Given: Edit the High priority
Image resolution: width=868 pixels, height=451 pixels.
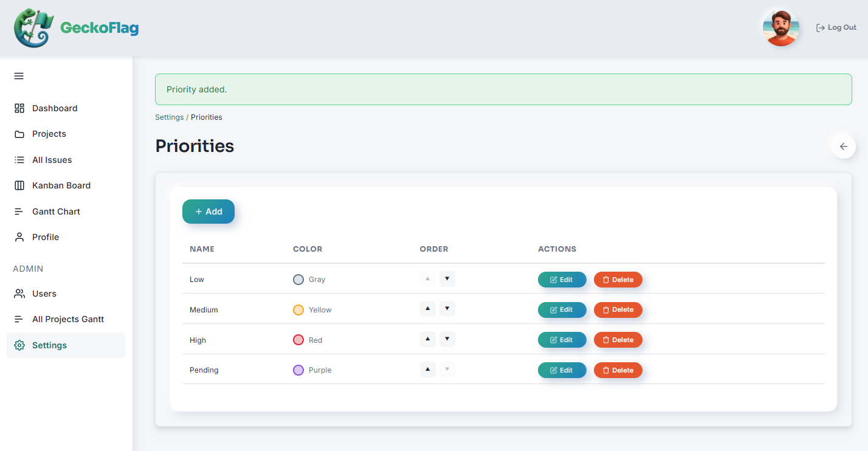Looking at the screenshot, I should point(562,340).
